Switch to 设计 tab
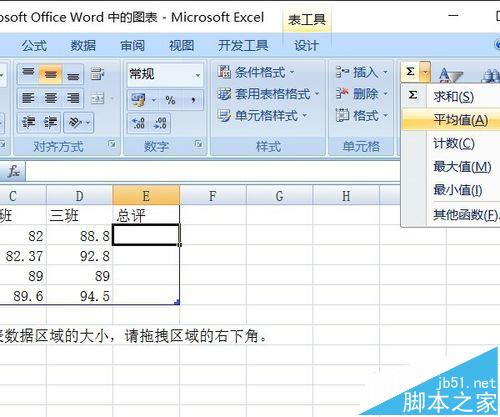 [x=306, y=45]
